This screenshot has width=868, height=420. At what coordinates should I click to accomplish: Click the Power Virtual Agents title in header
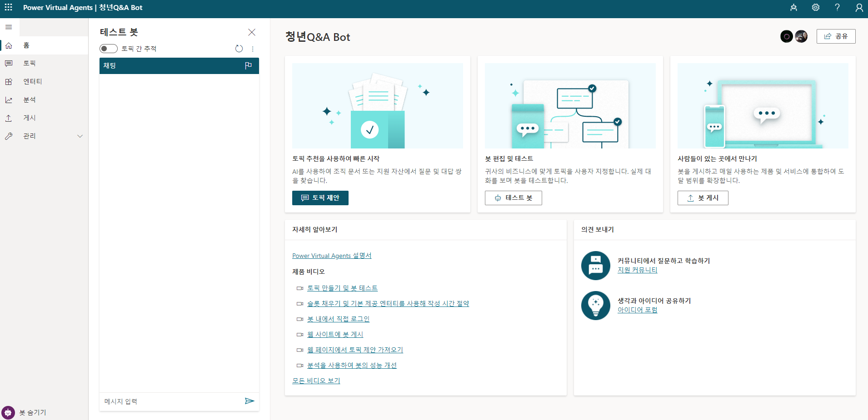58,8
